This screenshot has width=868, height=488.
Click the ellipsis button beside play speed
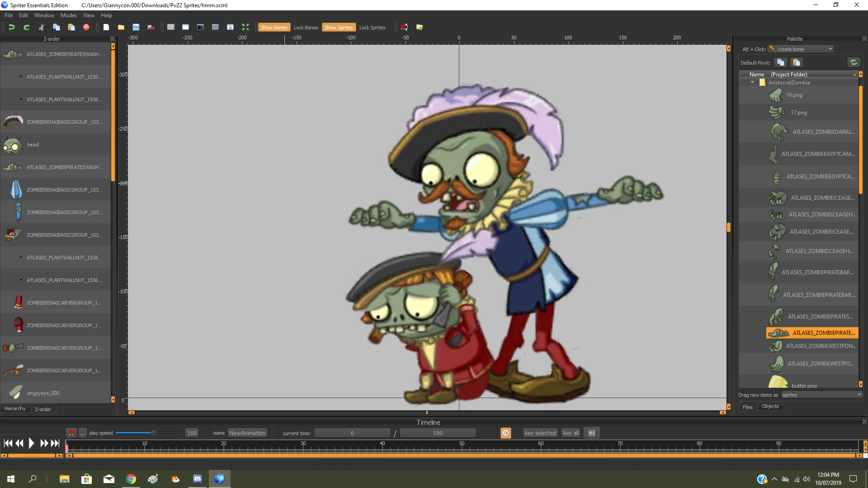(83, 433)
